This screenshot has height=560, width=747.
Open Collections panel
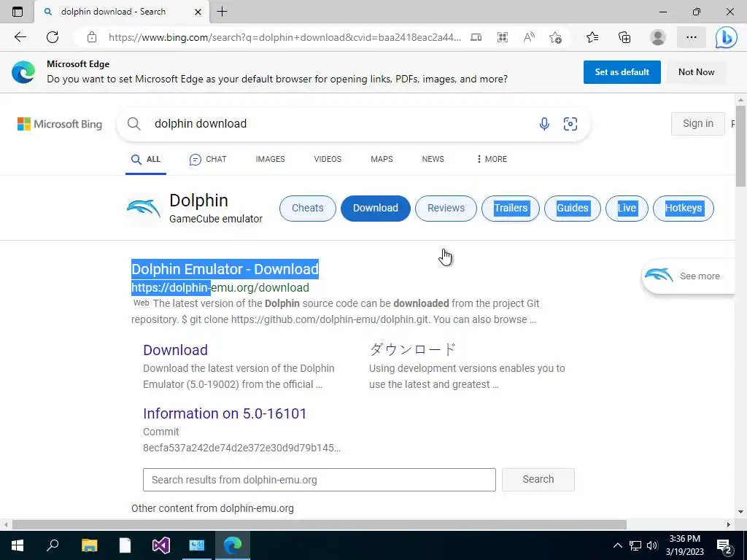coord(624,37)
